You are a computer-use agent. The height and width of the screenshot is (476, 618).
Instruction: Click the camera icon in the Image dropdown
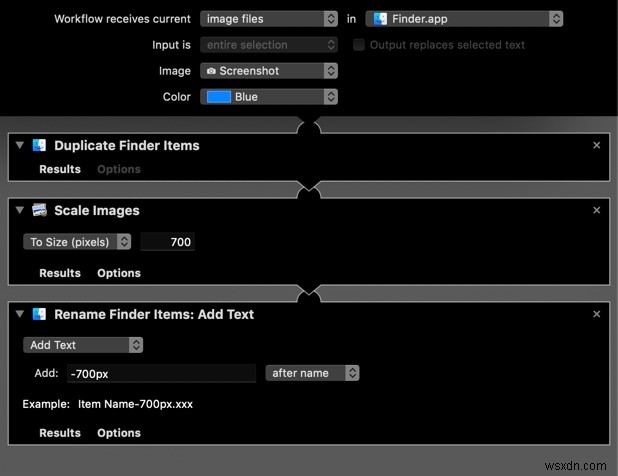211,71
